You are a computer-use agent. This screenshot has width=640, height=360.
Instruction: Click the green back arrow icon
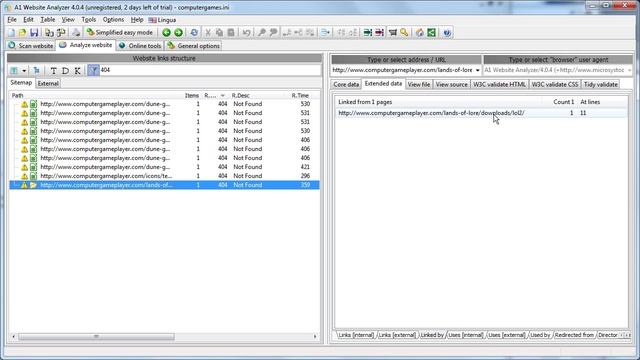coord(166,33)
